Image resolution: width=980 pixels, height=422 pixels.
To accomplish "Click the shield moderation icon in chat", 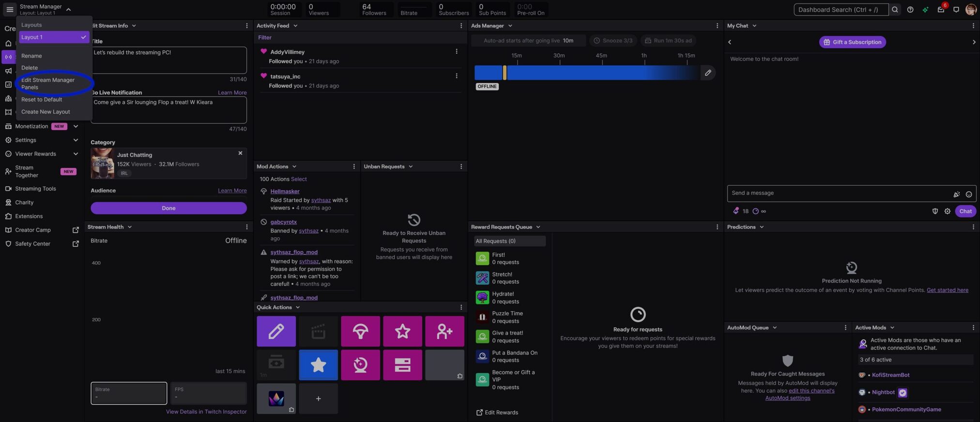I will coord(935,211).
